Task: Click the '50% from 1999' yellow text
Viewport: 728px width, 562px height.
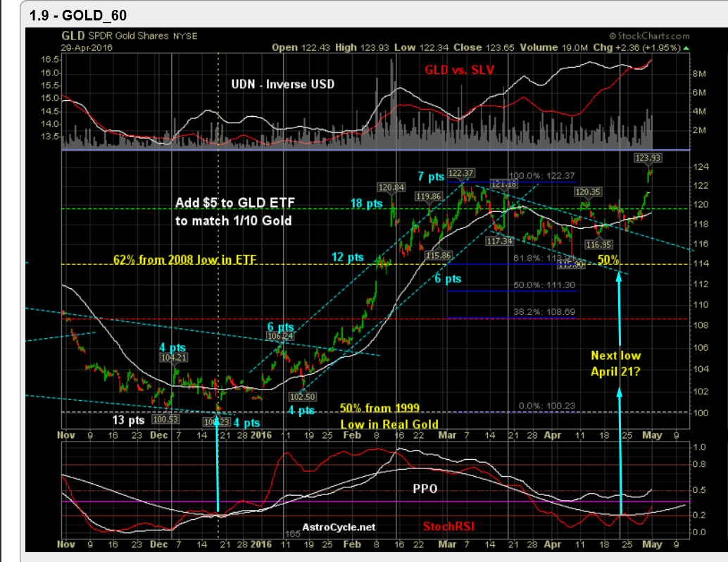Action: (379, 408)
